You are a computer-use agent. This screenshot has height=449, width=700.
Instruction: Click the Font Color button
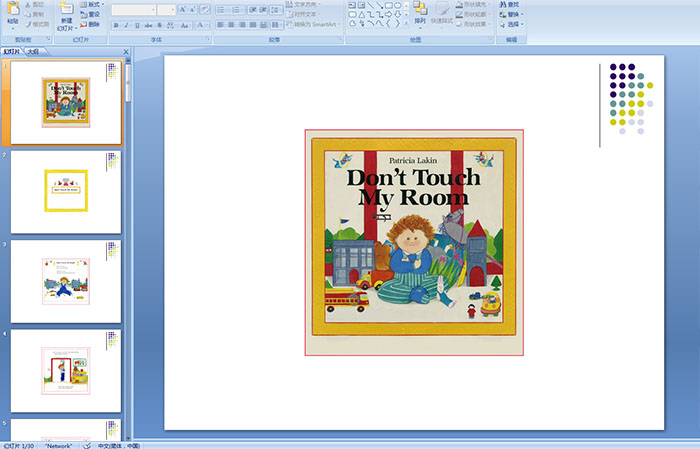tap(200, 25)
